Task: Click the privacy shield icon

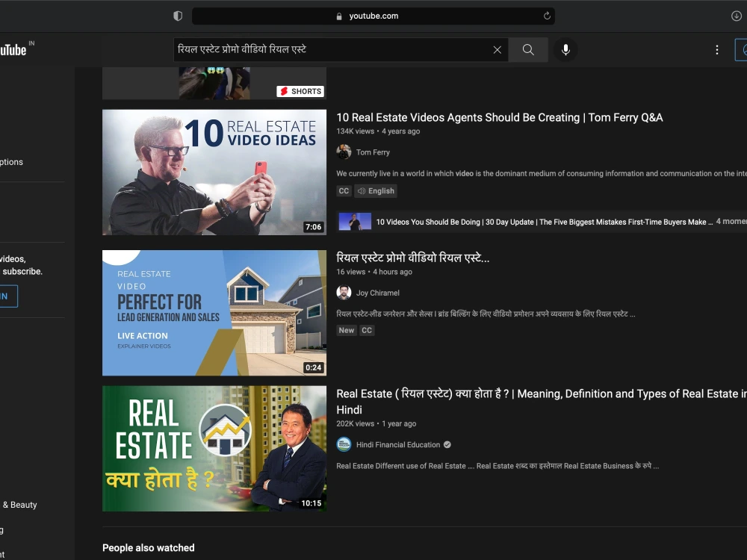Action: 178,16
